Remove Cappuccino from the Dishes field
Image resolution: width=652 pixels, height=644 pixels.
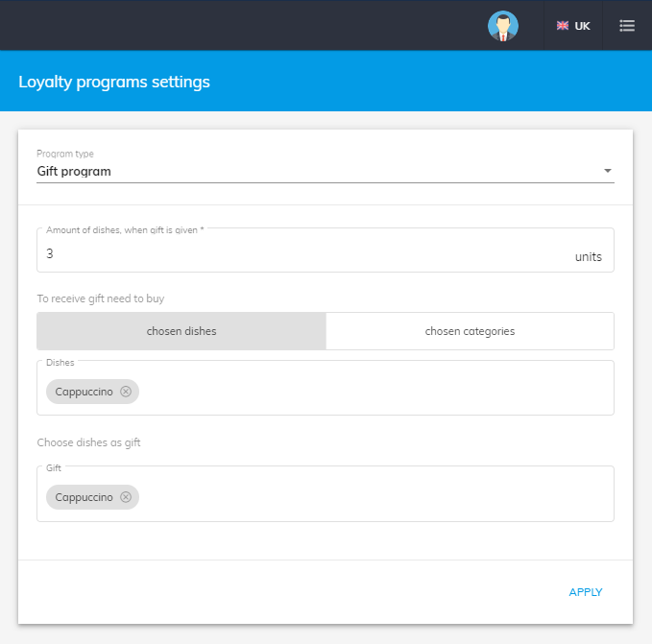[126, 392]
